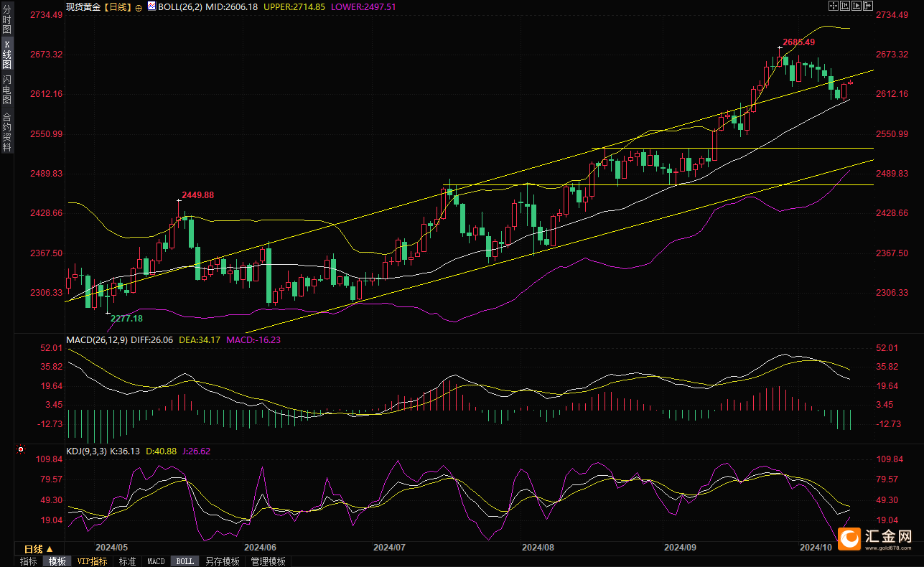924x567 pixels.
Task: Open the 合约资料 side tab
Action: [x=7, y=132]
